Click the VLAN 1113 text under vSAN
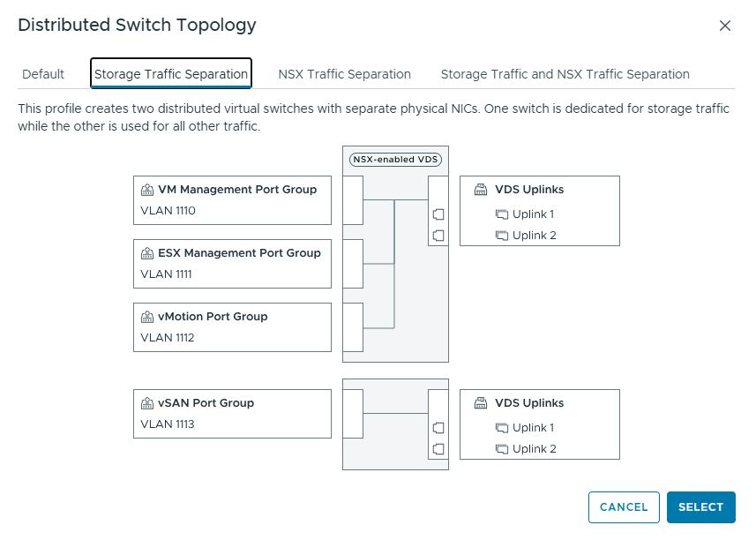Image resolution: width=756 pixels, height=540 pixels. pos(168,424)
